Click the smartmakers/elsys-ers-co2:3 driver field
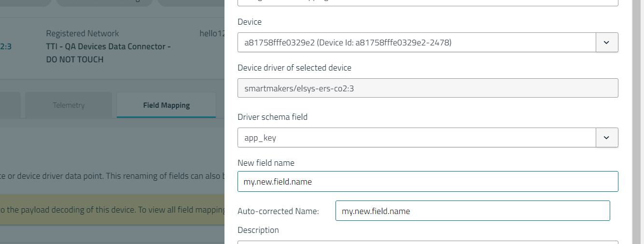 pos(428,88)
